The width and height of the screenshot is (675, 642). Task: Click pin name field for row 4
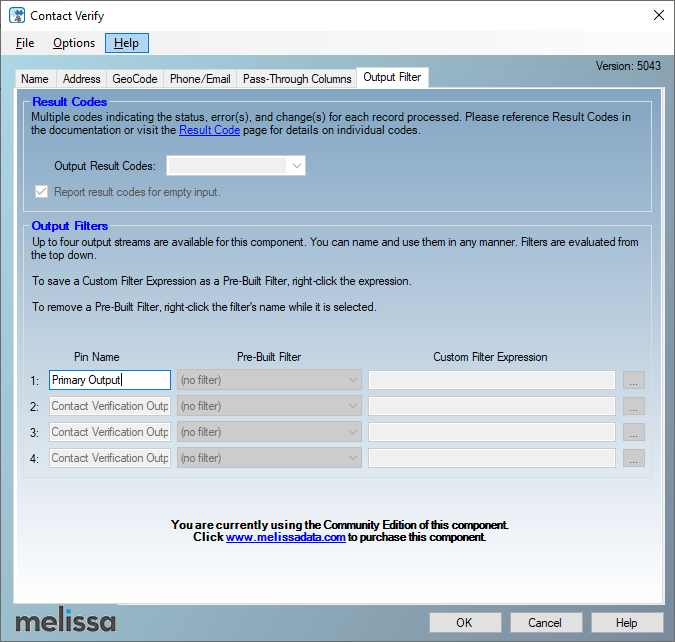(x=110, y=458)
